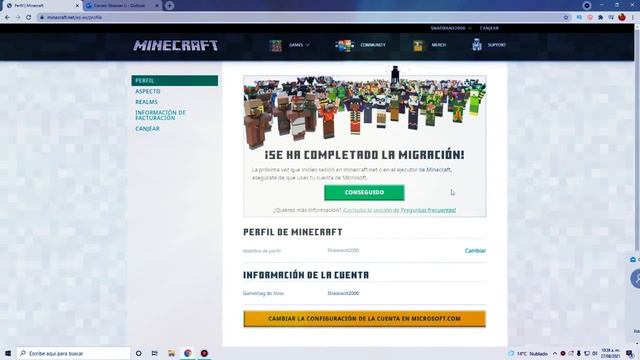Screen dimensions: 640x360
Task: Click the '¡Se ha completado la migración!' heading
Action: pos(364,155)
